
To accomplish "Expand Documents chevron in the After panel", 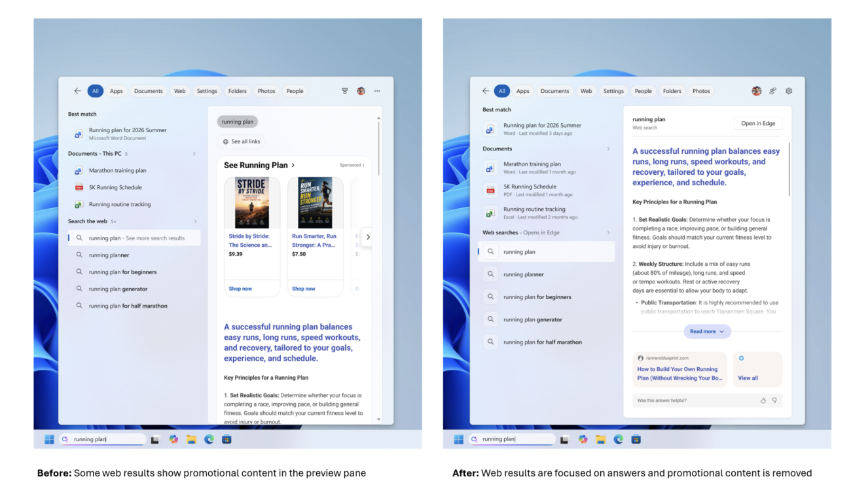I will 608,149.
